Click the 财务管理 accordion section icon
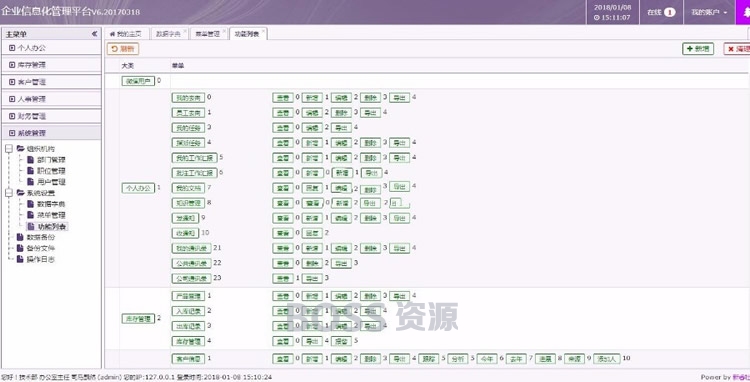The height and width of the screenshot is (382, 750). 12,116
